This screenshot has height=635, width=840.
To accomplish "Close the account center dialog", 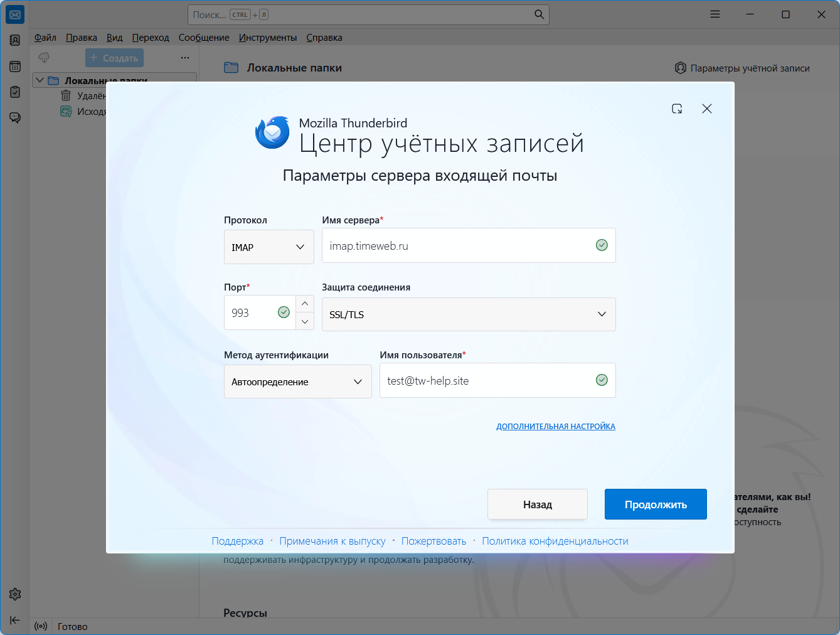I will (x=707, y=109).
